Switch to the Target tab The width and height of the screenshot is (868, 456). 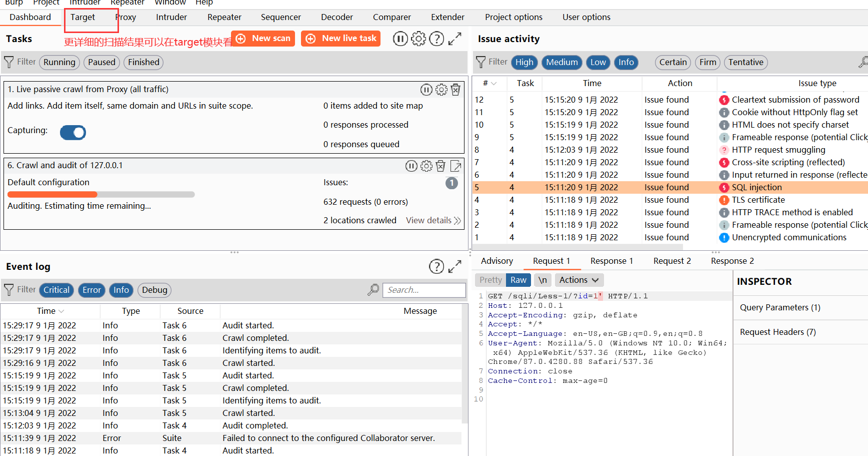pyautogui.click(x=82, y=17)
